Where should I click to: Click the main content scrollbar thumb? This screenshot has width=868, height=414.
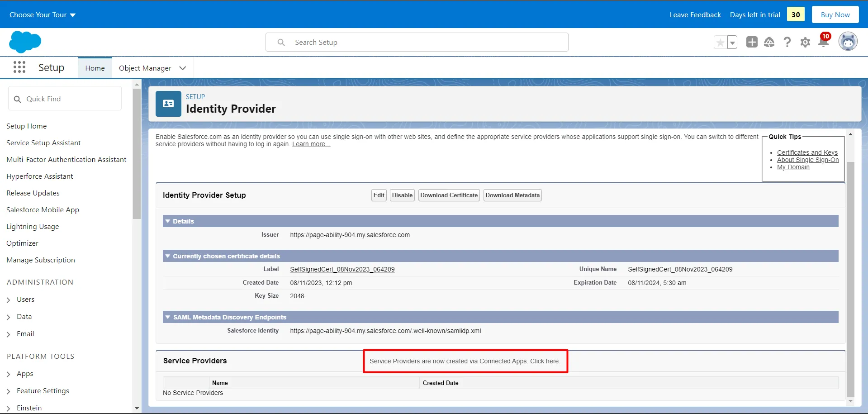tap(850, 279)
